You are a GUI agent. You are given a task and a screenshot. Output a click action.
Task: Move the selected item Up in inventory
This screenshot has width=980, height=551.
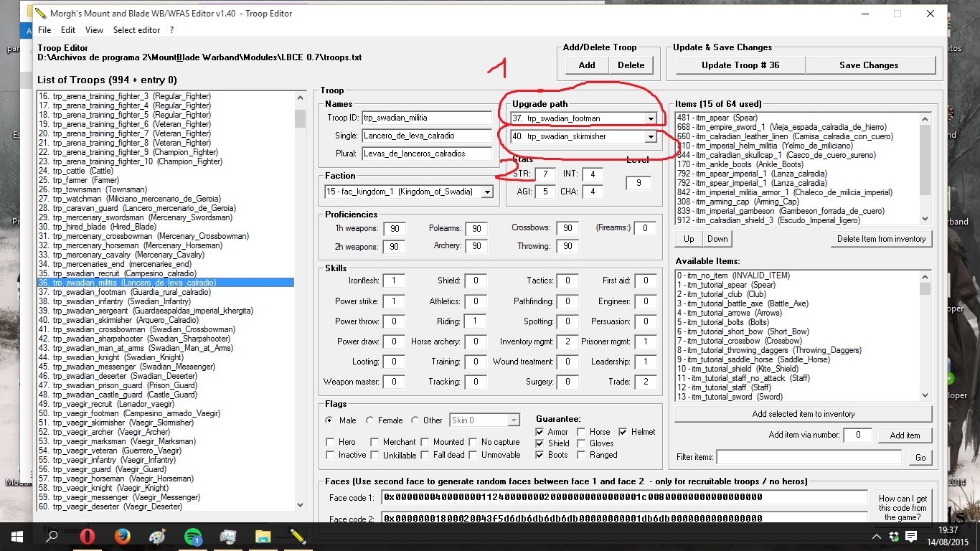coord(689,239)
